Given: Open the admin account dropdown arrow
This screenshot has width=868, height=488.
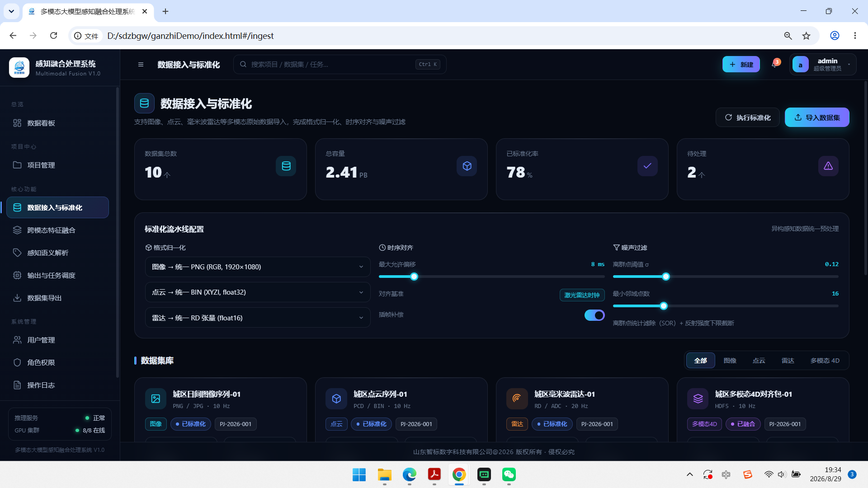Looking at the screenshot, I should (849, 65).
